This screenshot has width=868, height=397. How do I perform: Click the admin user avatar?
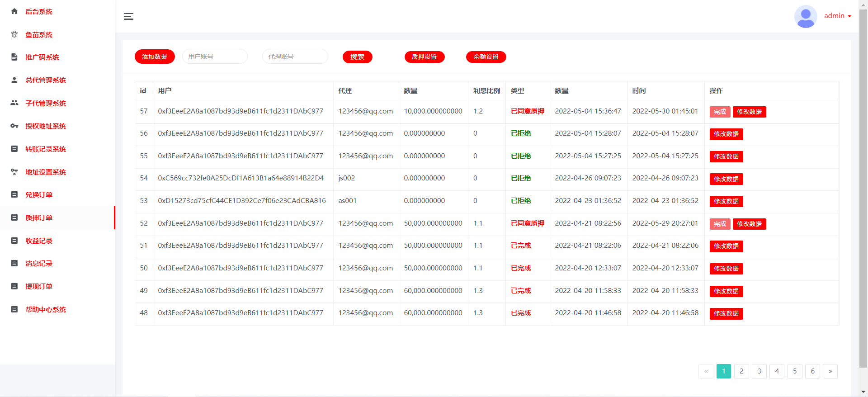pos(805,16)
